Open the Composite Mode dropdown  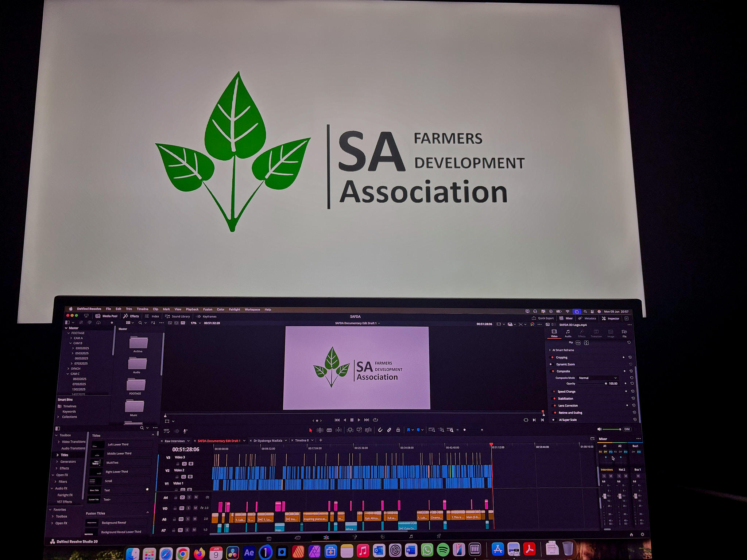pyautogui.click(x=597, y=378)
